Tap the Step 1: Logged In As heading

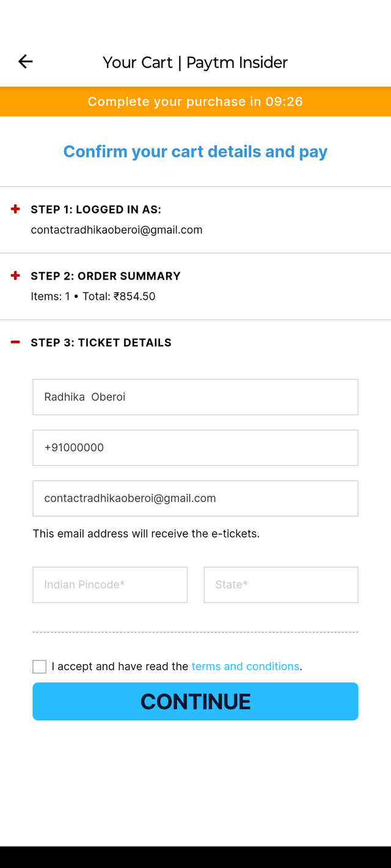(96, 209)
